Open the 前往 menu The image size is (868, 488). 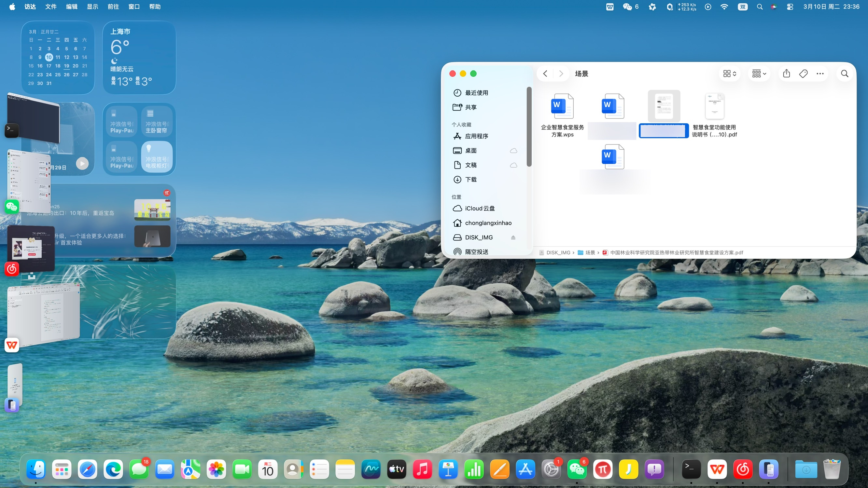(x=113, y=7)
